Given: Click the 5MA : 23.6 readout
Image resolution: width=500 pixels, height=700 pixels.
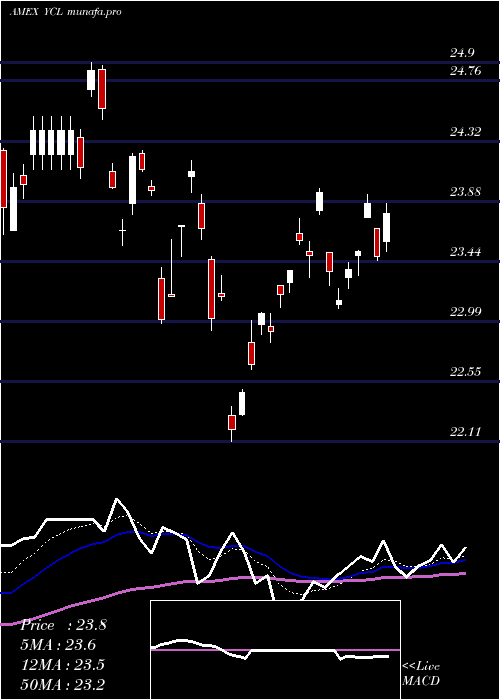Looking at the screenshot, I should [58, 645].
